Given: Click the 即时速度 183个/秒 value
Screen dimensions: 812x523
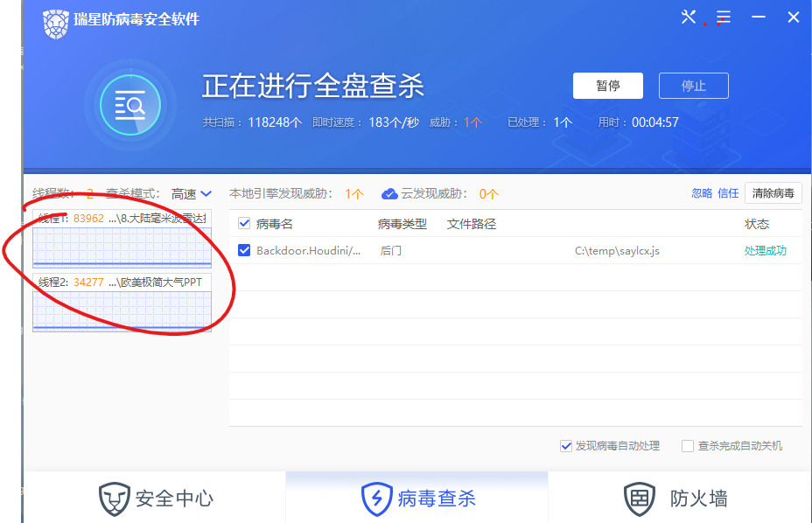Looking at the screenshot, I should click(x=366, y=122).
